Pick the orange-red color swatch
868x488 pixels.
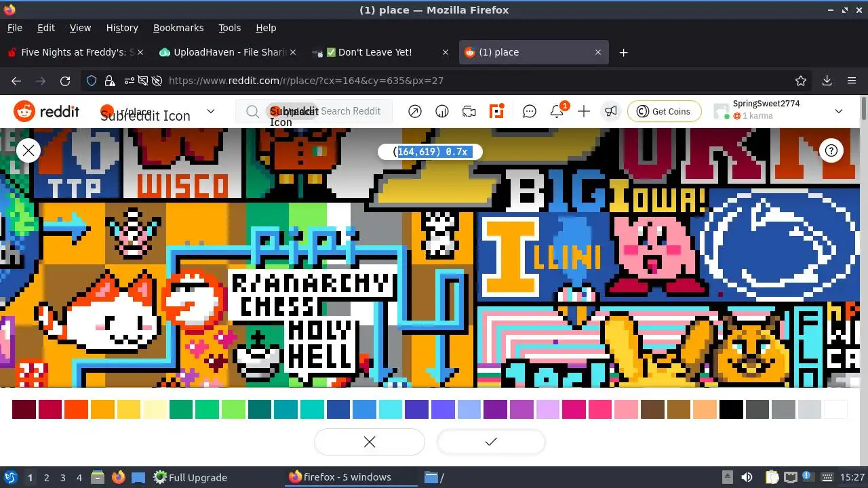tap(76, 409)
